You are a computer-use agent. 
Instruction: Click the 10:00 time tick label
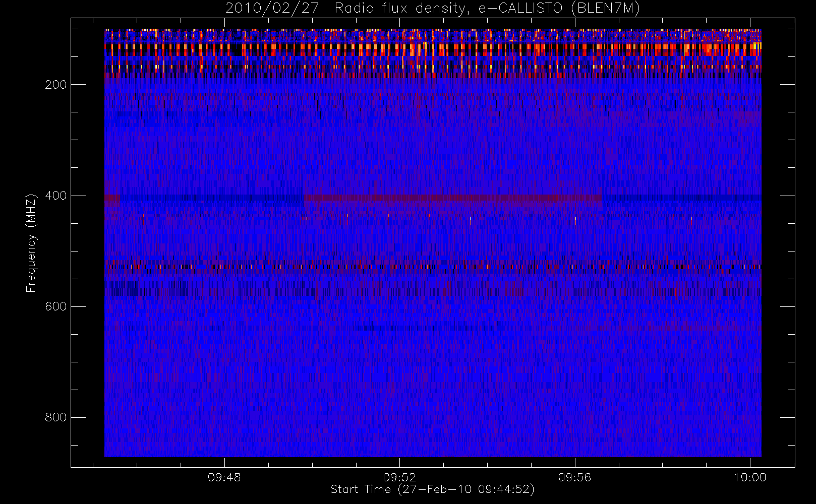pyautogui.click(x=750, y=477)
